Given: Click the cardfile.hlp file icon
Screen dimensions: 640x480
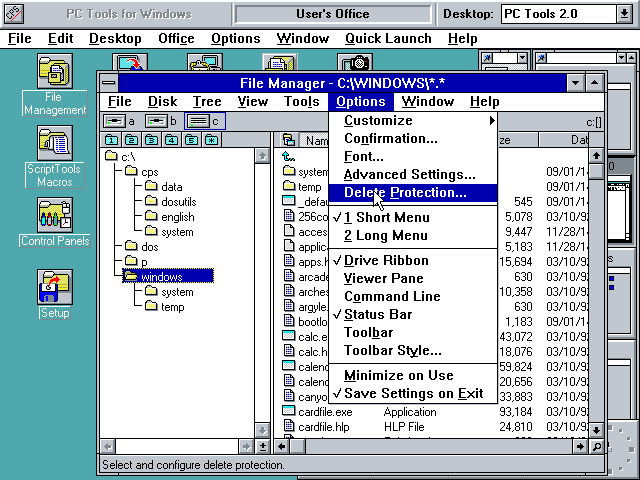Looking at the screenshot, I should coord(289,426).
